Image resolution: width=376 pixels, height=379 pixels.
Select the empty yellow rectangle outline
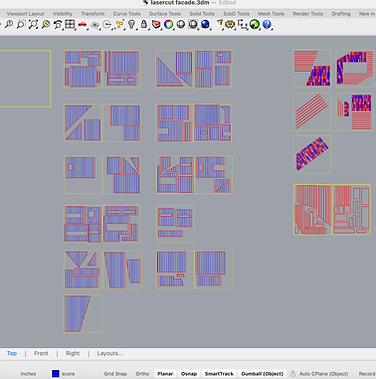(x=25, y=79)
